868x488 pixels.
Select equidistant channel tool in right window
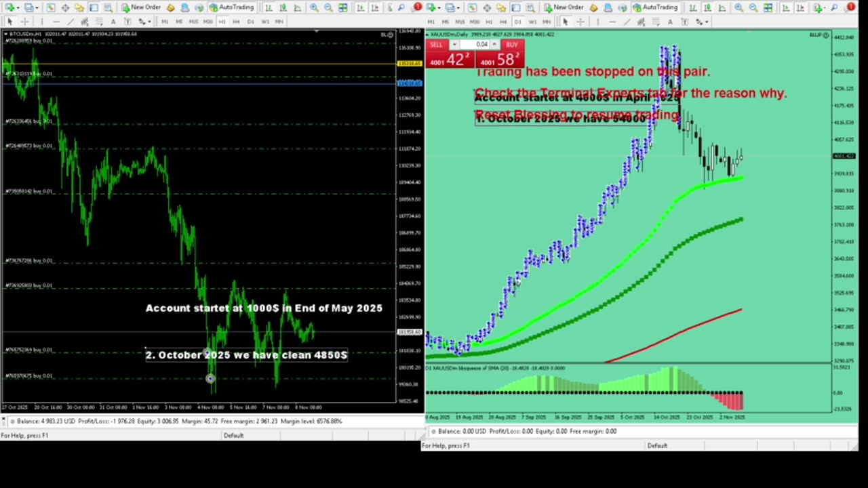coord(642,22)
